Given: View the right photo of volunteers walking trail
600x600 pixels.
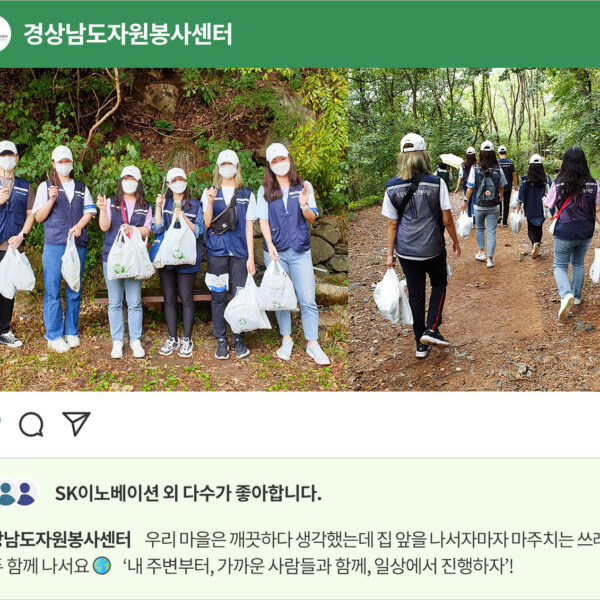Looking at the screenshot, I should point(474,230).
